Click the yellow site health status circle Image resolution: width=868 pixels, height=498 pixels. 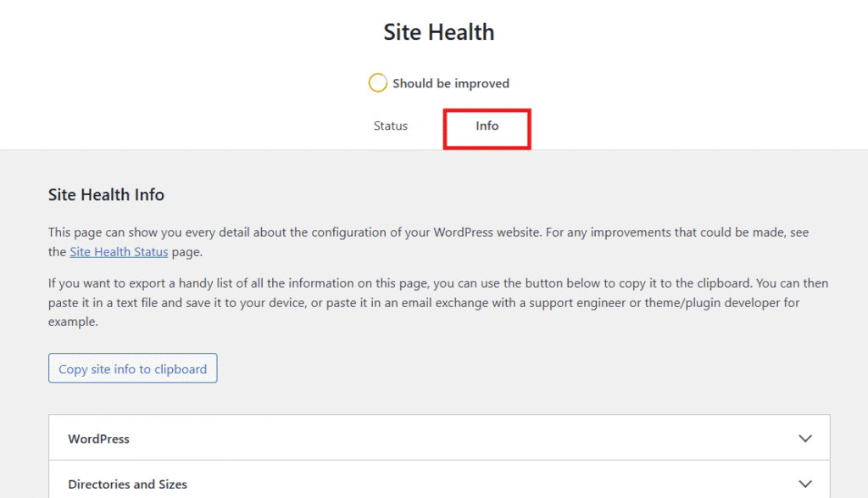tap(377, 83)
